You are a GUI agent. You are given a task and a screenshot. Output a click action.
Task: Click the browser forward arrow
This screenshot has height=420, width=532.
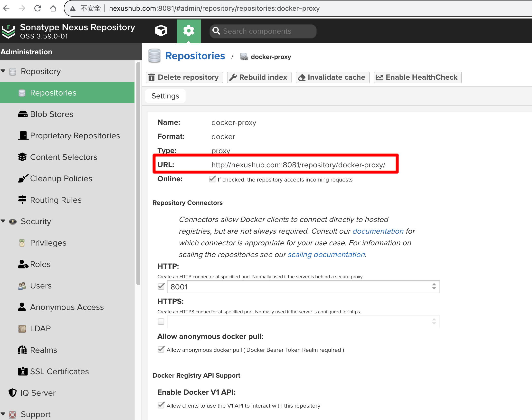[22, 8]
